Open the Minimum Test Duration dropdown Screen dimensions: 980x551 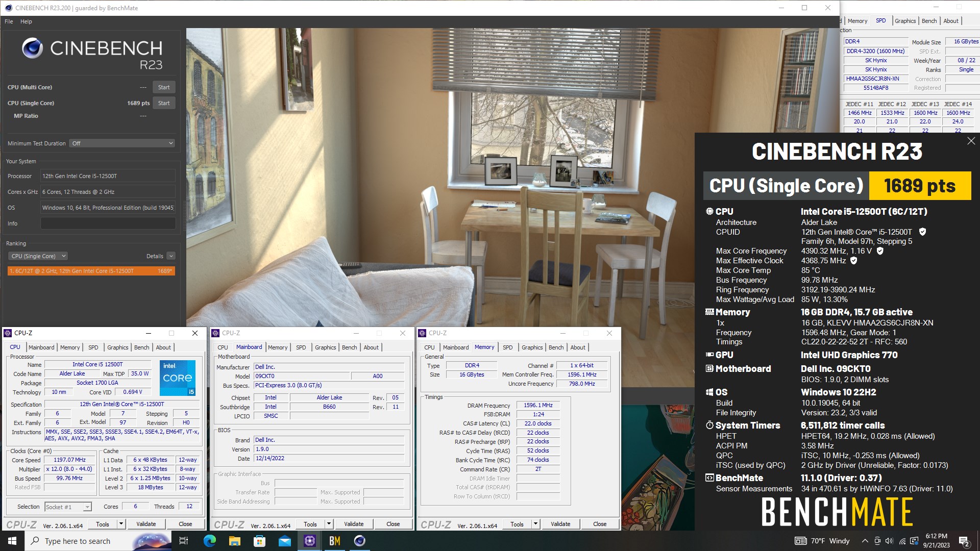[122, 143]
